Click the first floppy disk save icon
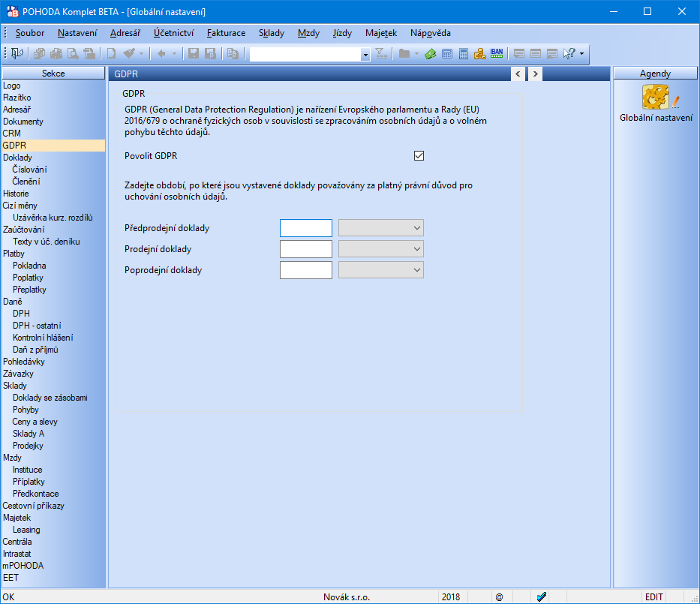The height and width of the screenshot is (604, 700). coord(194,54)
